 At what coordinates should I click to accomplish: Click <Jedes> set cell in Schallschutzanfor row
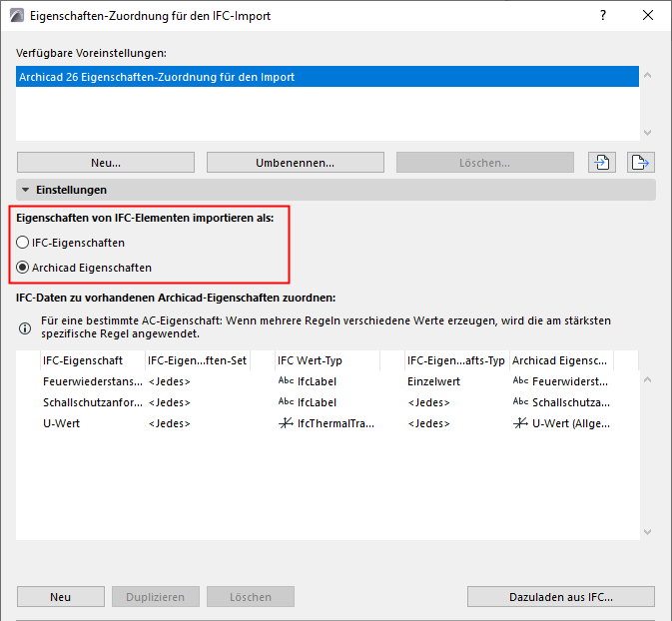[x=170, y=402]
